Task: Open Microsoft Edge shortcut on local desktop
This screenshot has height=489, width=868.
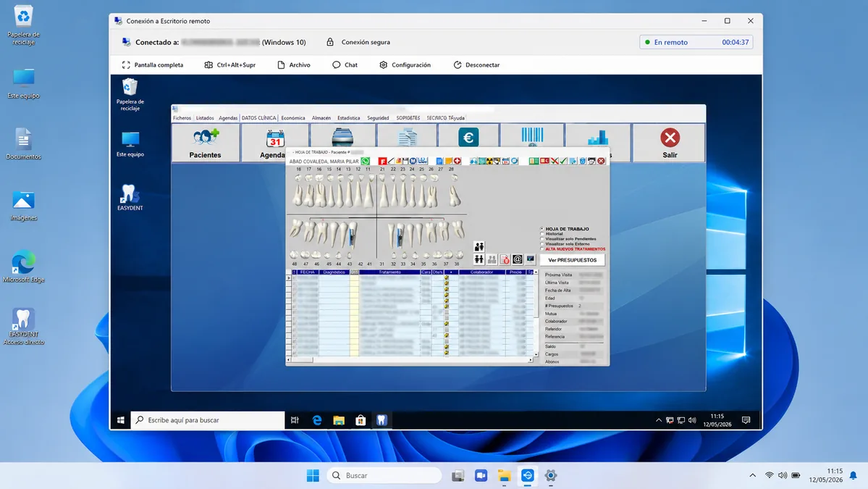Action: coord(23,267)
